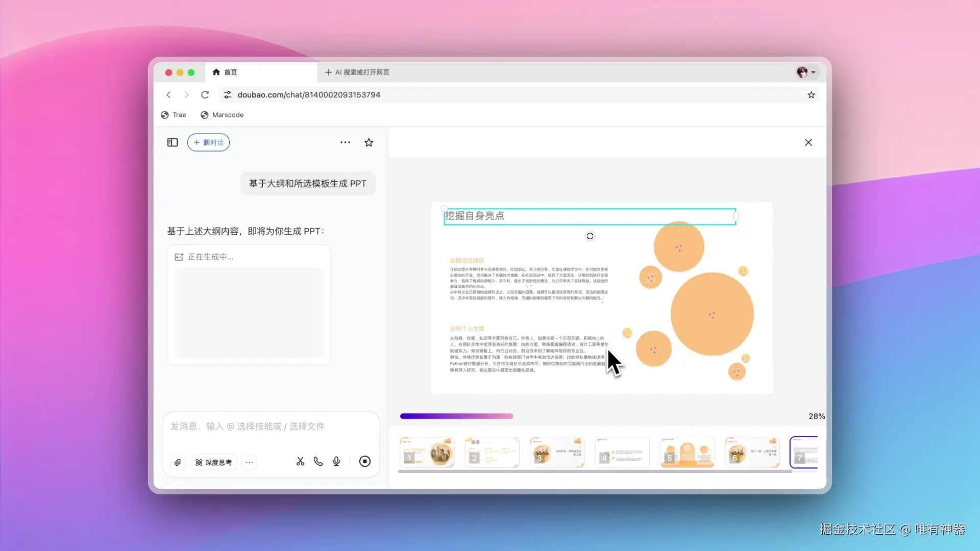Reload the page in browser toolbar
This screenshot has height=551, width=980.
click(205, 95)
